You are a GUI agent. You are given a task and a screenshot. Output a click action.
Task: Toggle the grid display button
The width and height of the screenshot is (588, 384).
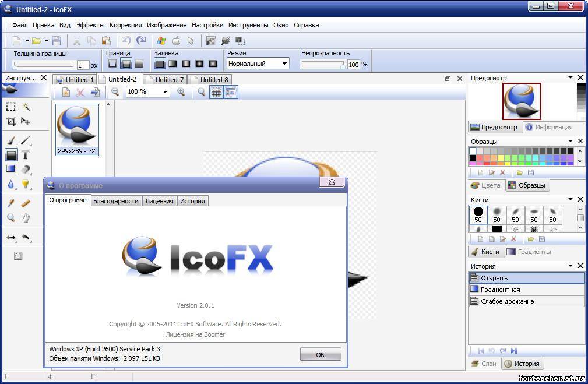[216, 92]
